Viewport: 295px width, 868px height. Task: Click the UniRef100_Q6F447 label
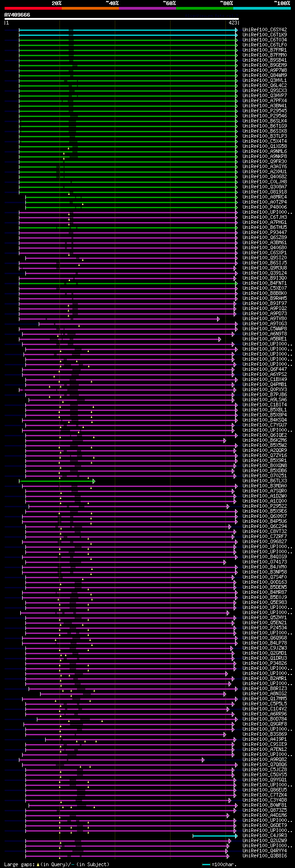click(265, 369)
